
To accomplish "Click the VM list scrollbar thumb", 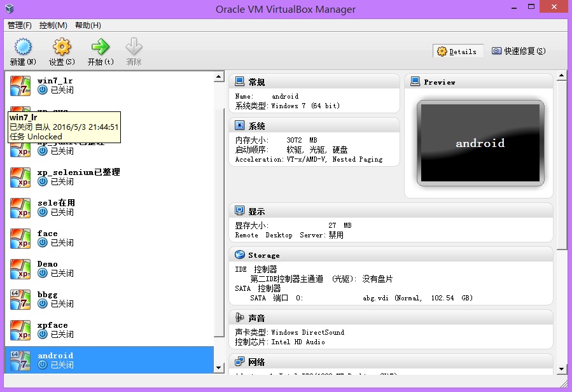I will [218, 223].
